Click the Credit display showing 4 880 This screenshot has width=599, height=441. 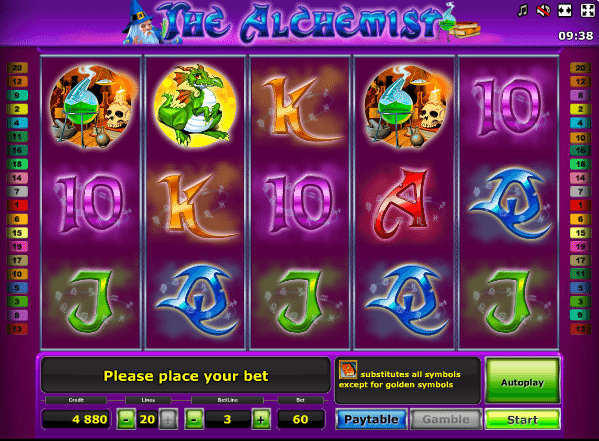click(x=76, y=419)
